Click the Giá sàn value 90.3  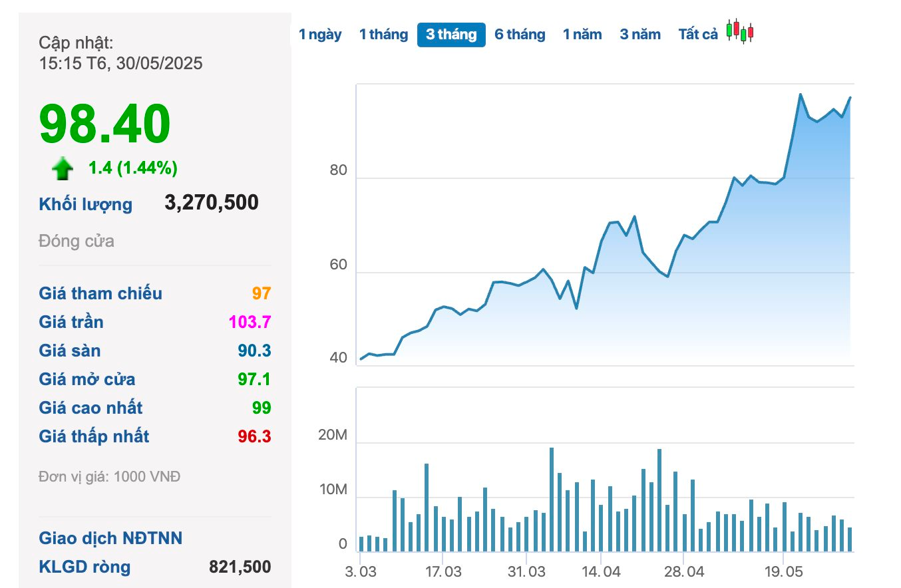(255, 351)
